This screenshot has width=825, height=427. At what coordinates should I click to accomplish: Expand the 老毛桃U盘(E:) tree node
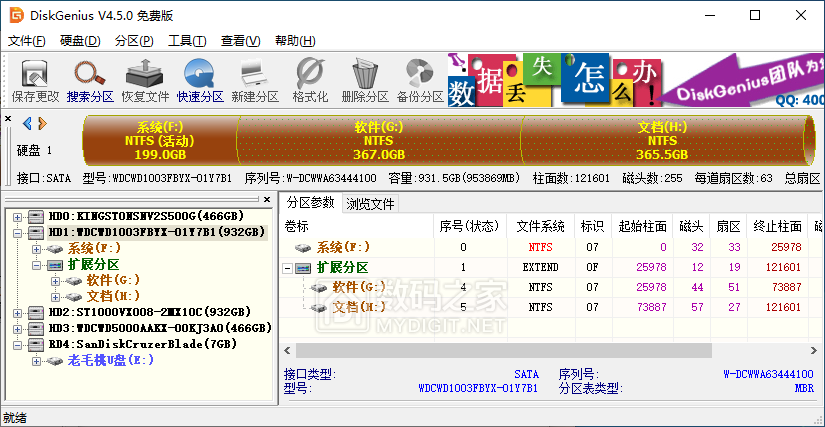coord(36,361)
